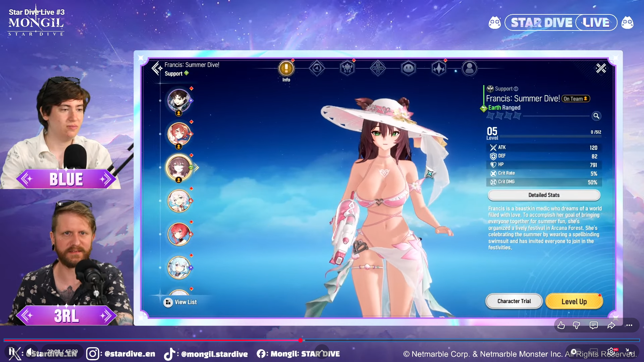Click the info icon next to Support

pyautogui.click(x=516, y=89)
